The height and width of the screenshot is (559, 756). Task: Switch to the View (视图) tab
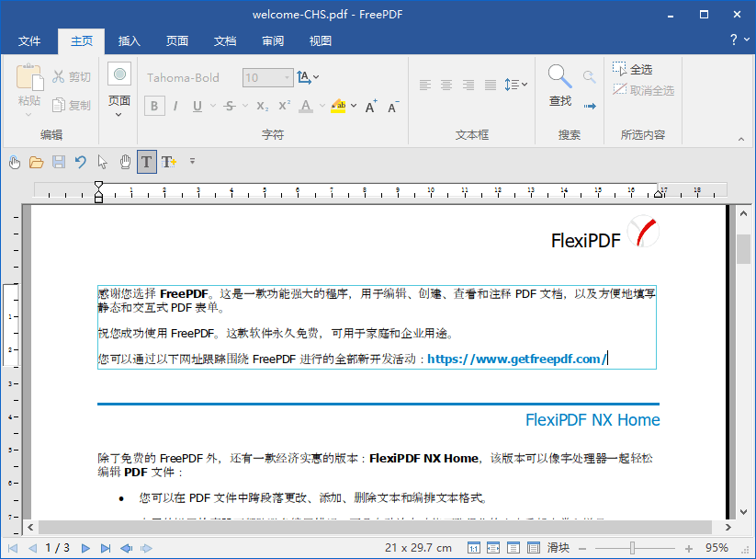(321, 41)
